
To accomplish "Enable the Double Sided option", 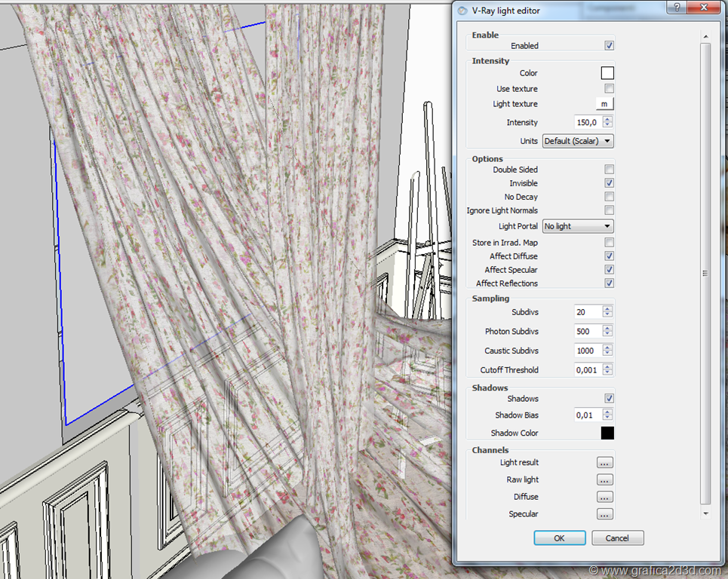I will 610,170.
